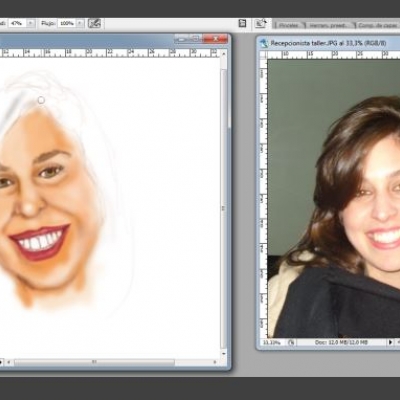This screenshot has height=400, width=400.
Task: Click the Doc: 12,0 MB status text
Action: point(341,342)
